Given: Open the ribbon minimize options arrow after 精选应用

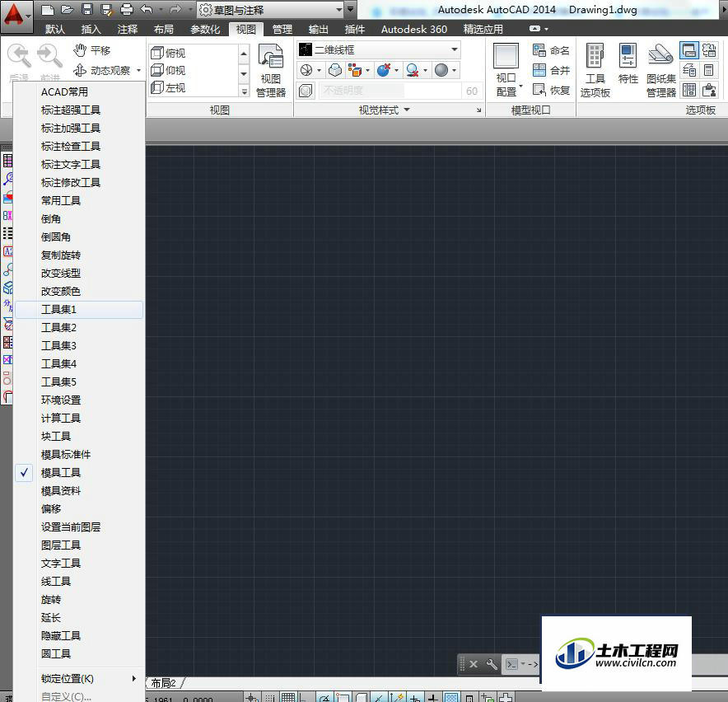Looking at the screenshot, I should (547, 29).
